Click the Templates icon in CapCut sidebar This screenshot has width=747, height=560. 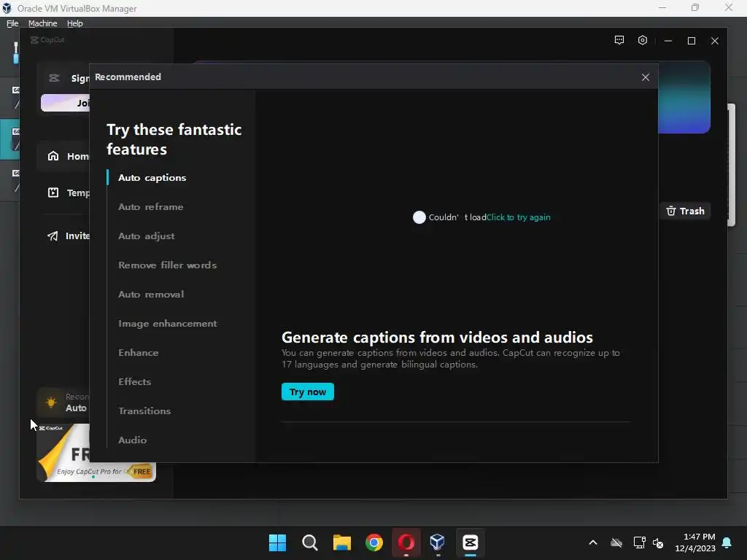pos(53,192)
